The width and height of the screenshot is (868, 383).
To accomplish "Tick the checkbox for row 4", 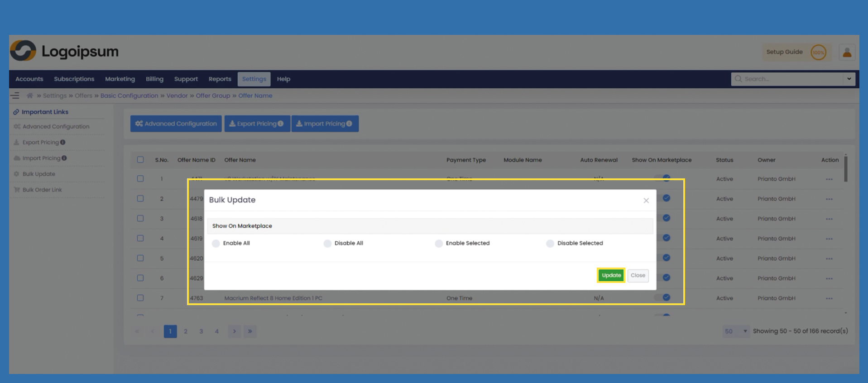I will coord(140,239).
